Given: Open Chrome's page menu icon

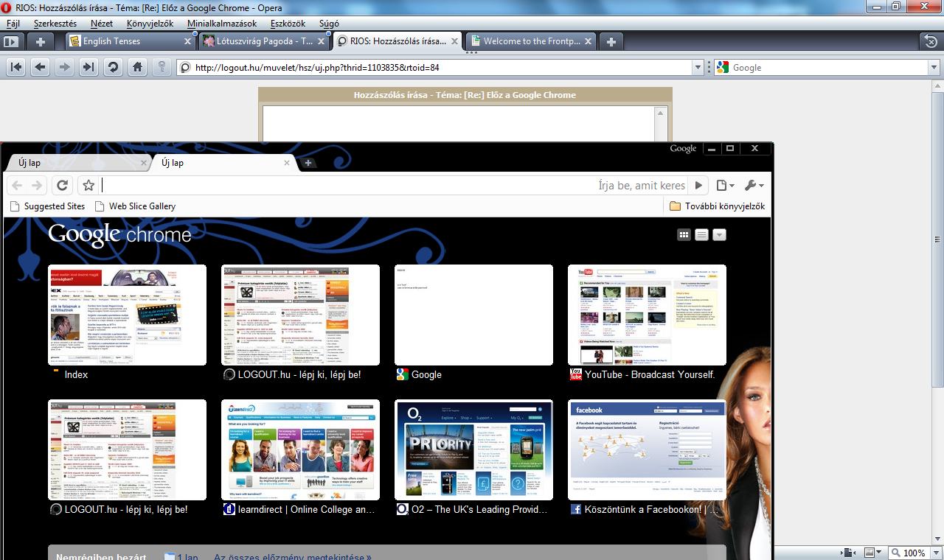Looking at the screenshot, I should click(x=725, y=186).
